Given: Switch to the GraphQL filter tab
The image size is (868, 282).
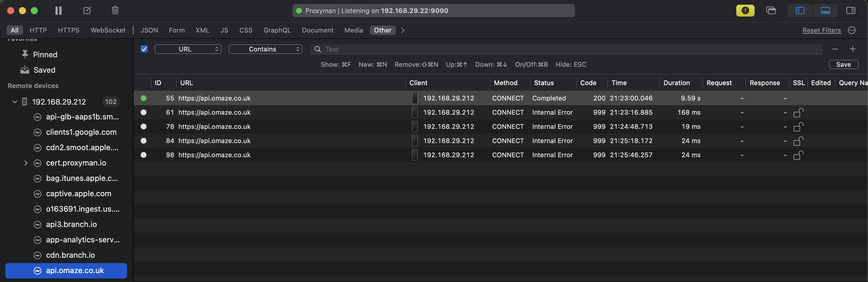Looking at the screenshot, I should pos(277,30).
